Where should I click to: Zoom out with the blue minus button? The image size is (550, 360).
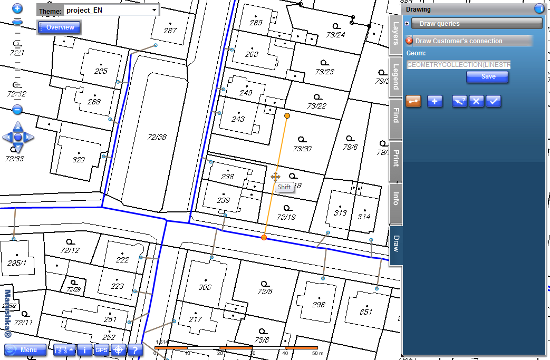coord(17,110)
